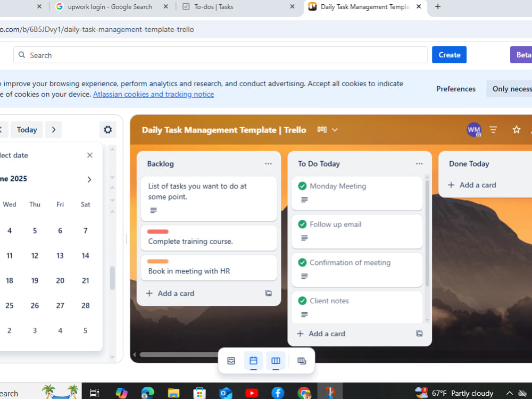Screen dimensions: 532x399
Task: Advance calendar with right arrow beside Today
Action: [54, 130]
